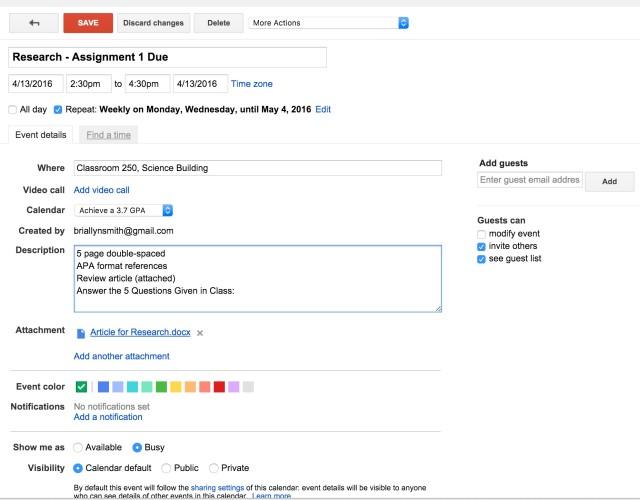
Task: Choose the red event color swatch
Action: 219,387
